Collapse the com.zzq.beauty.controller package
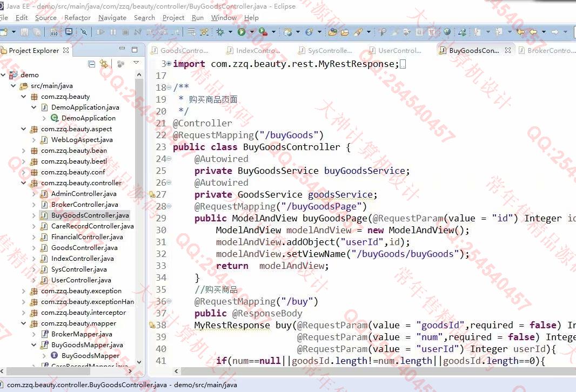This screenshot has width=576, height=392. 24,183
